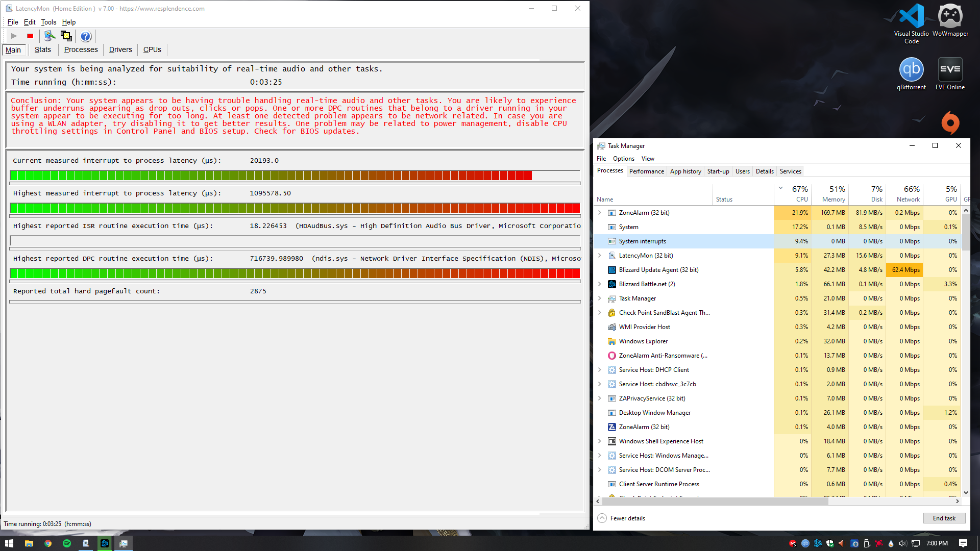Click the LatencyMon analyze toolbar icon
The width and height of the screenshot is (980, 551).
pyautogui.click(x=50, y=36)
